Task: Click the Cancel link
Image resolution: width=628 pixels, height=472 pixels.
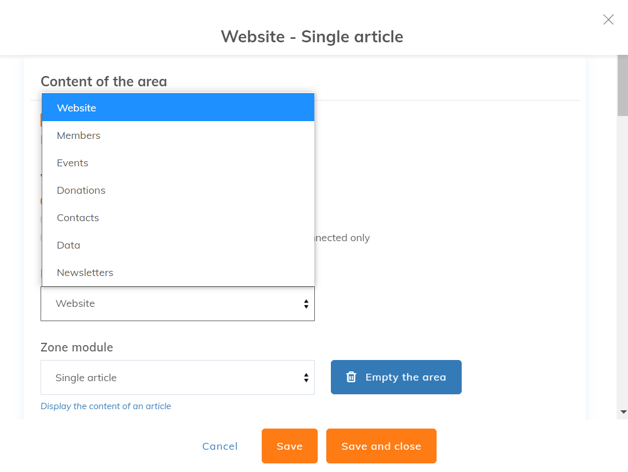Action: pos(220,446)
